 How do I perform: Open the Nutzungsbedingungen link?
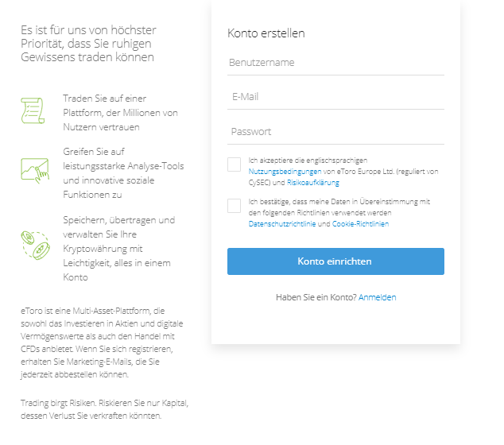pyautogui.click(x=285, y=171)
